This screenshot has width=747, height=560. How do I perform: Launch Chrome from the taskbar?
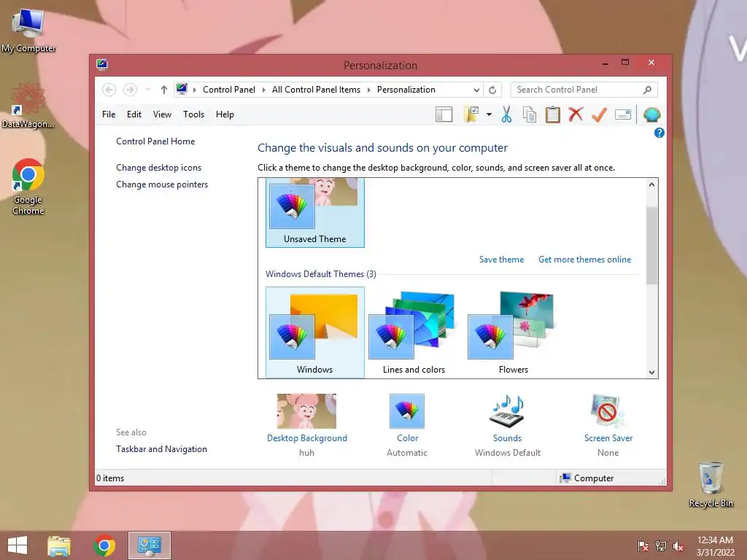point(104,545)
